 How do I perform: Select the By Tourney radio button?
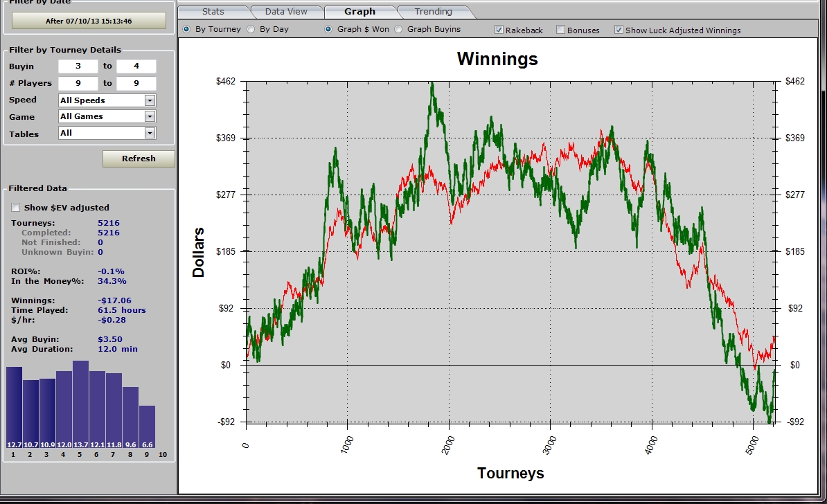click(186, 30)
